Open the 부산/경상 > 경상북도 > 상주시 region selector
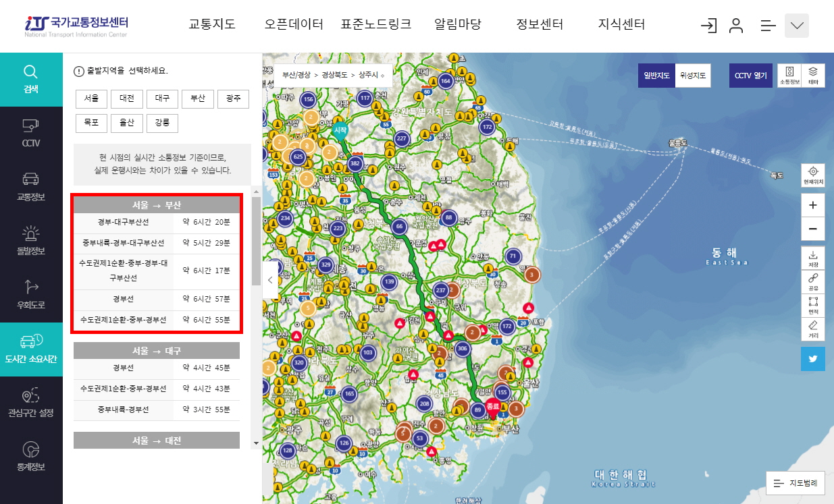 tap(333, 76)
